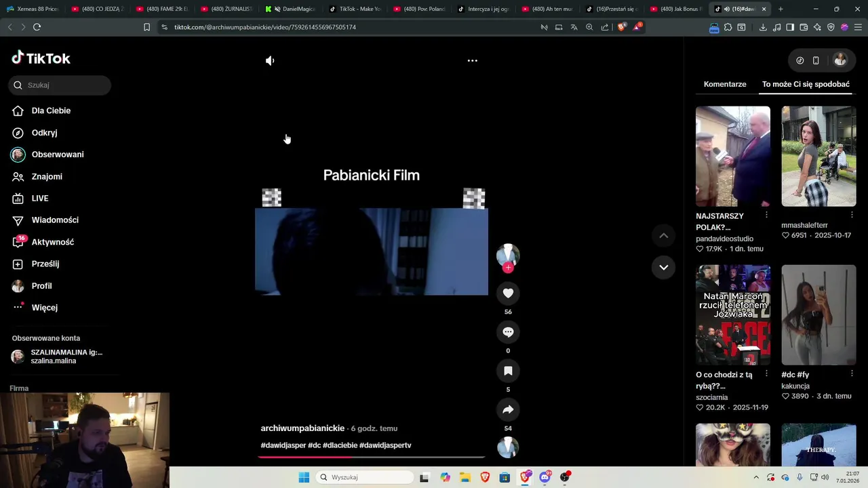The image size is (868, 488).
Task: Go to next video with down chevron
Action: (664, 267)
